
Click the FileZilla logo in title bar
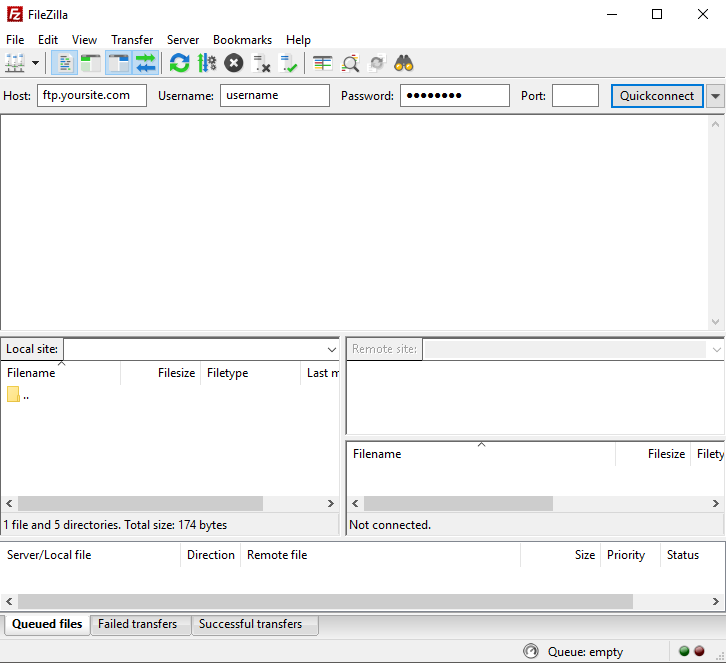click(14, 14)
